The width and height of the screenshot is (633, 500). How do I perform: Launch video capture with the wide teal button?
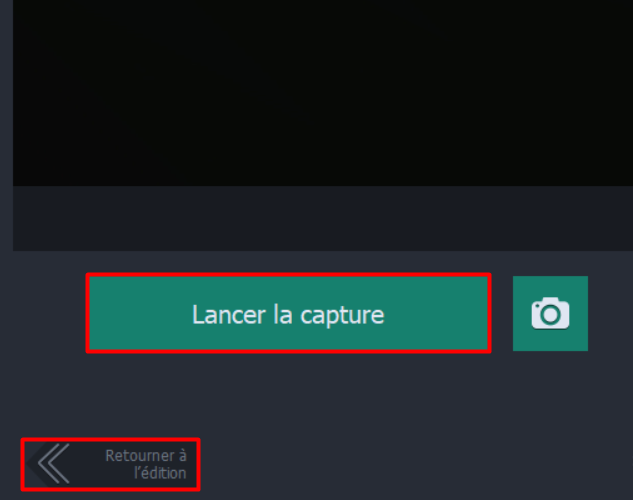coord(288,313)
